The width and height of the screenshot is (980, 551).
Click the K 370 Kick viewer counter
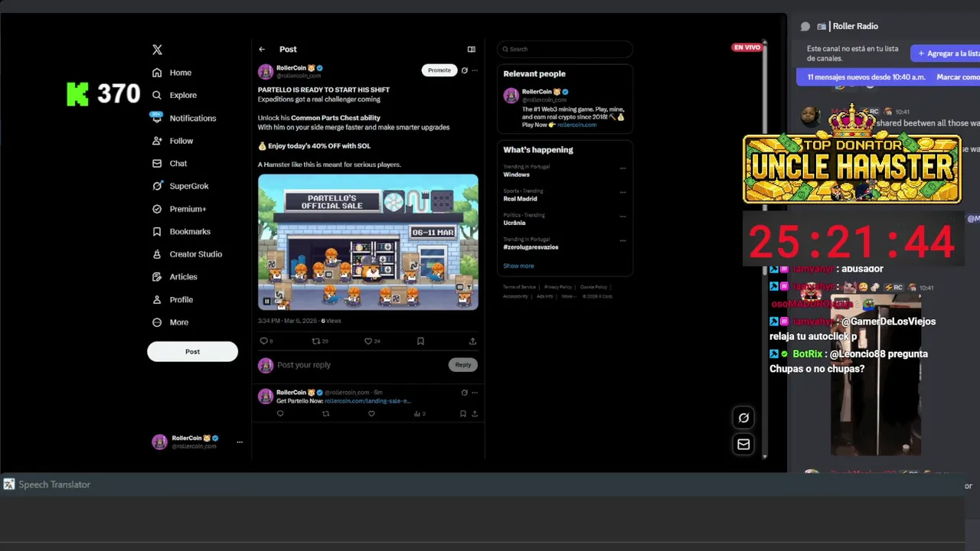point(103,94)
